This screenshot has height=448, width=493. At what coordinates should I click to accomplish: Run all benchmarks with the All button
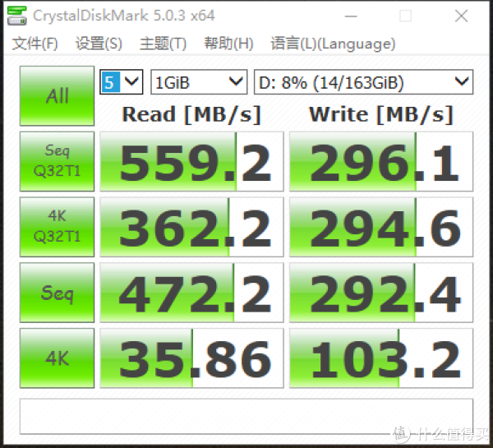[57, 95]
